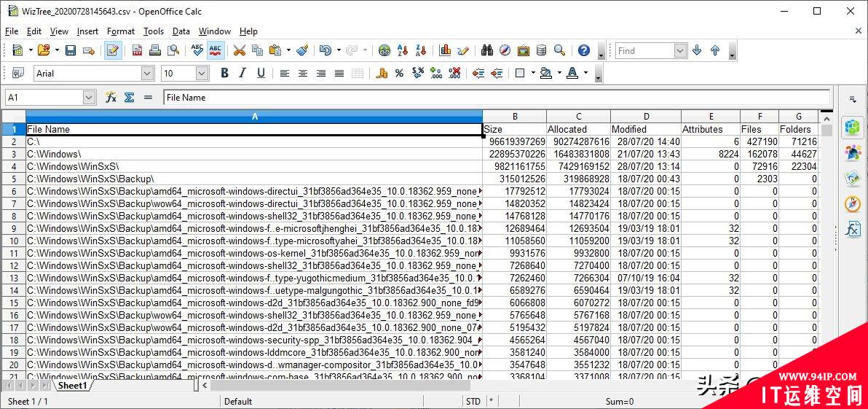Open the Name Box dropdown showing A1

(89, 98)
